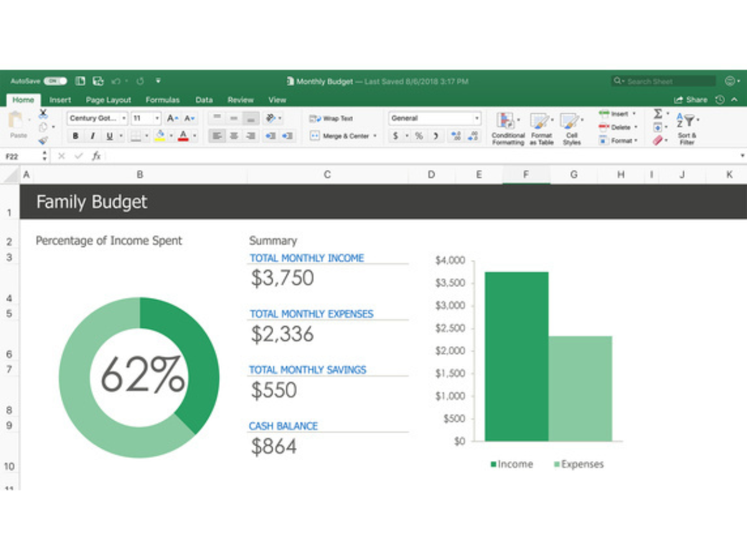Switch to the Formulas tab
This screenshot has height=560, width=747.
tap(162, 100)
